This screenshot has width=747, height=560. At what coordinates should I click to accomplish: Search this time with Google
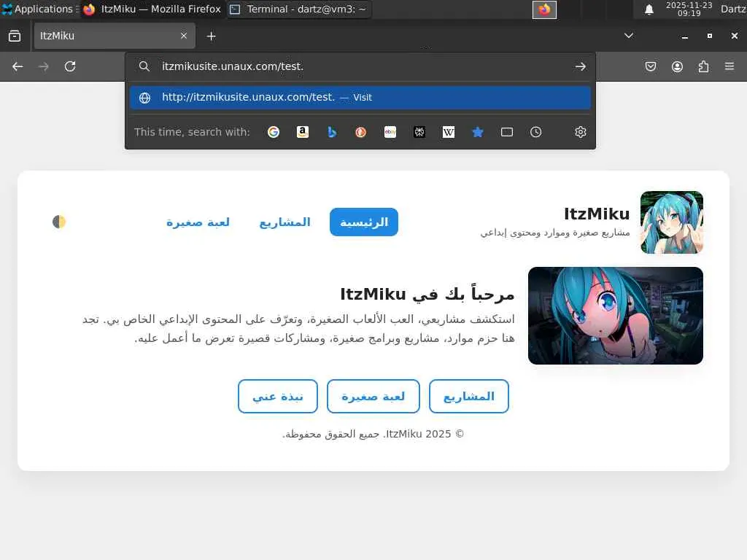pos(274,132)
